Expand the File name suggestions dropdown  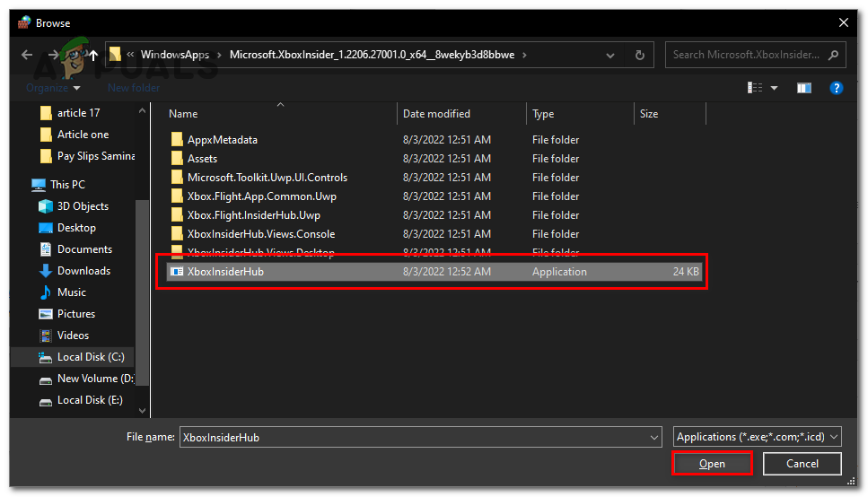coord(653,437)
